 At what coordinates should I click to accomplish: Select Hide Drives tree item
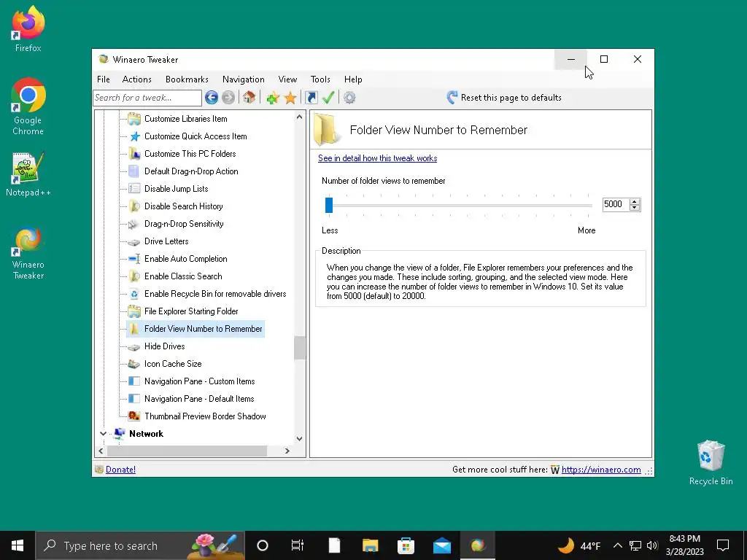pos(164,346)
